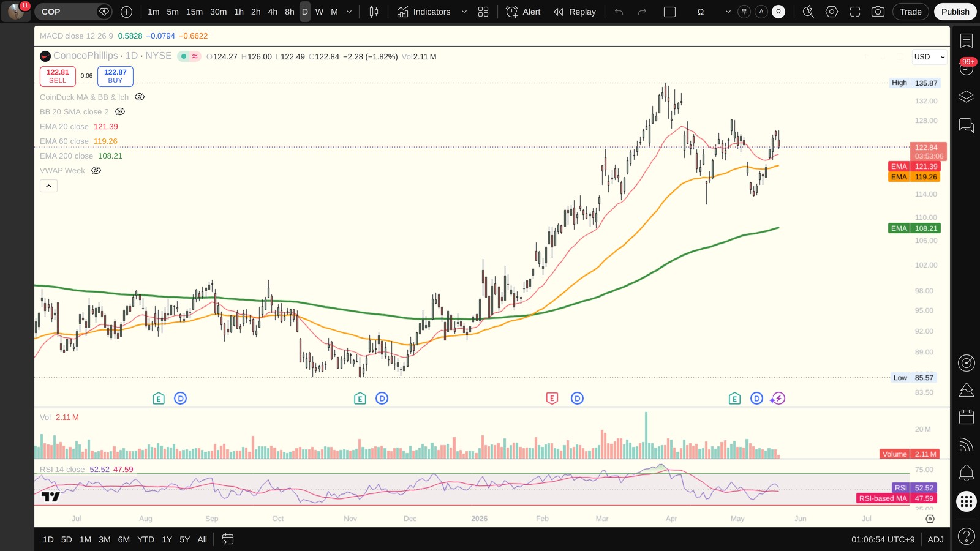Toggle the green market status indicator
The height and width of the screenshot is (551, 980).
183,56
